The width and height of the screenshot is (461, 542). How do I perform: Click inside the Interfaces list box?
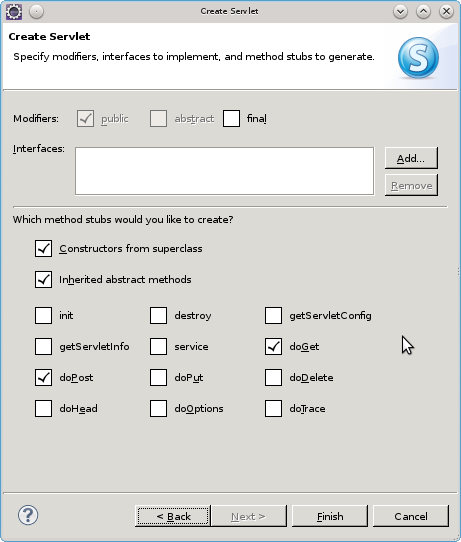[x=225, y=171]
